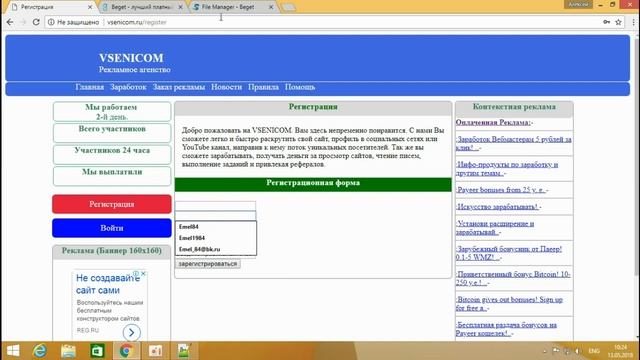Open Оплаченная Реклама link
Image resolution: width=640 pixels, height=360 pixels.
coord(493,122)
